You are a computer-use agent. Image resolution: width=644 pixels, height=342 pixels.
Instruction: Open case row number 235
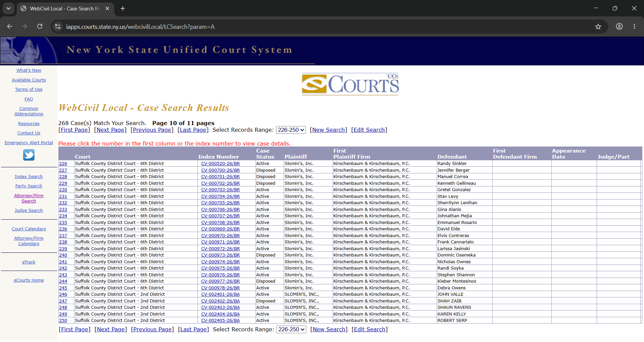(x=63, y=223)
